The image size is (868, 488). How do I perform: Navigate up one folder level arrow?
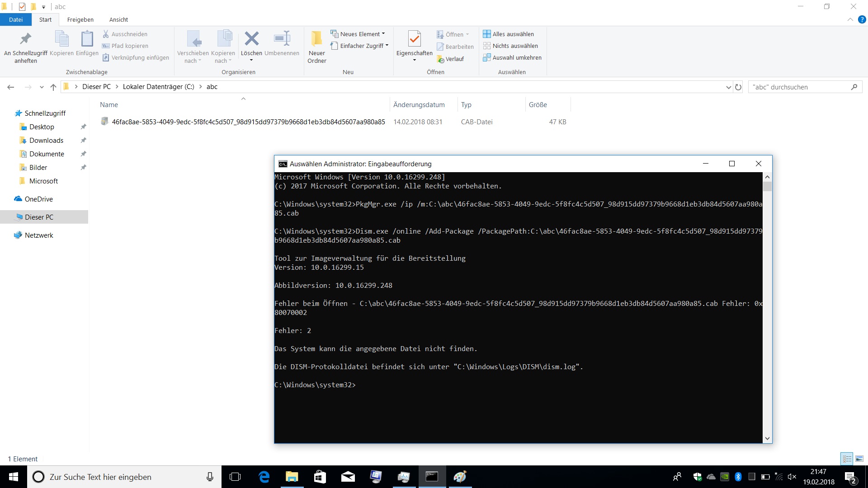pyautogui.click(x=53, y=87)
